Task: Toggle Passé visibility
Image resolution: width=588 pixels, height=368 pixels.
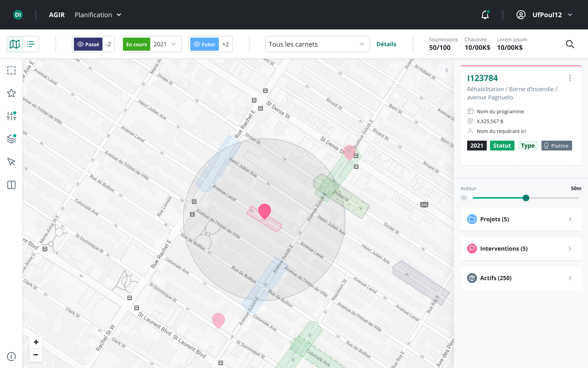Action: (x=88, y=44)
